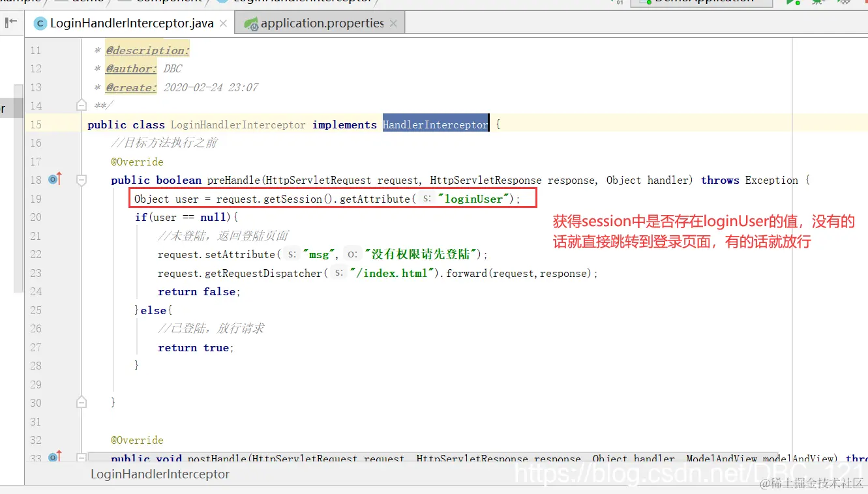
Task: Click the @description: doc tag
Action: pos(147,50)
